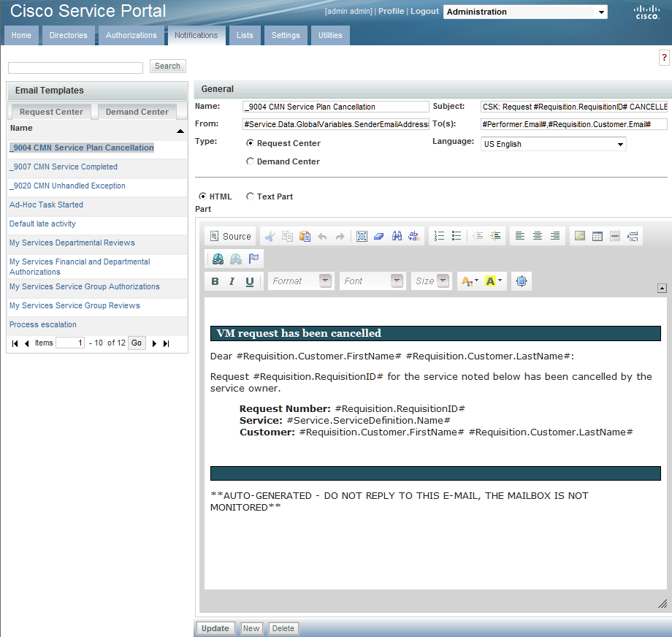Open Find with the binoculars icon
The image size is (672, 637).
(x=397, y=236)
